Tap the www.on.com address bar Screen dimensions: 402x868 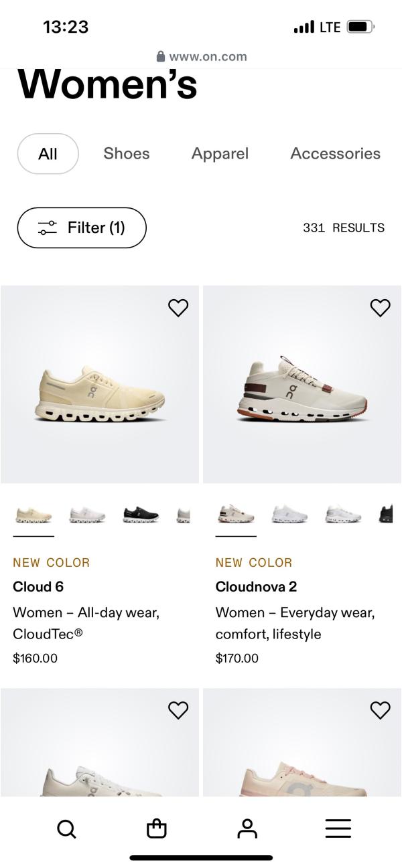click(201, 57)
